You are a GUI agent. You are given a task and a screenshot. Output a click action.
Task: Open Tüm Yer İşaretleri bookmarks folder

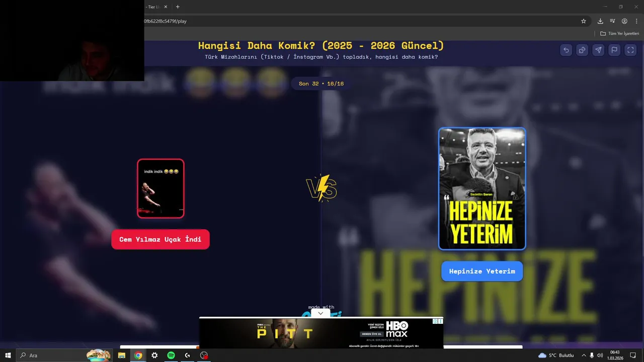pos(620,34)
